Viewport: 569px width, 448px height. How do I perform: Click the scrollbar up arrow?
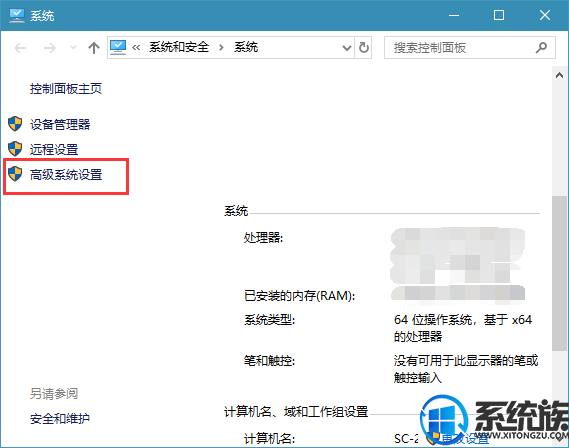[x=559, y=75]
